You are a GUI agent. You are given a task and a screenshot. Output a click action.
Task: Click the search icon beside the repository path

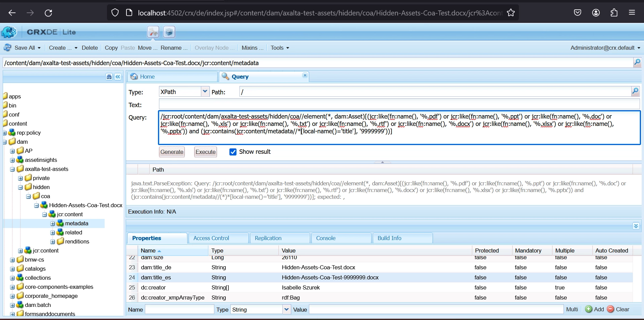637,62
